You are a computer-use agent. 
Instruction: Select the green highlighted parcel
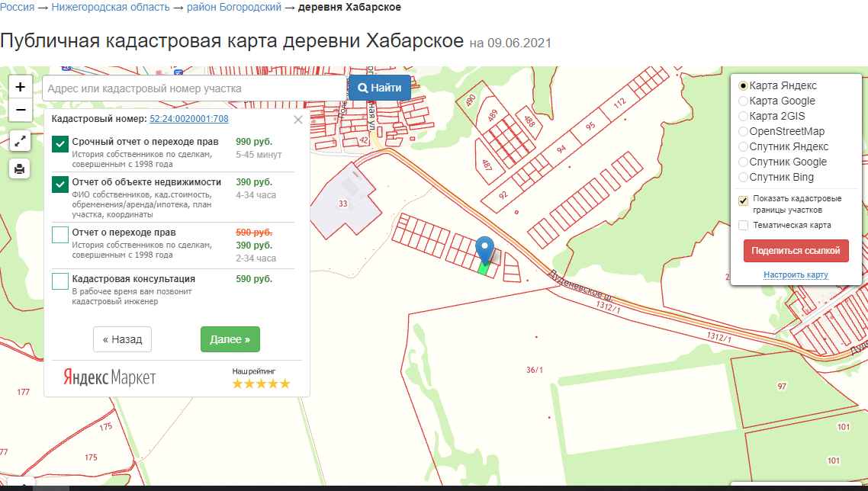point(484,268)
